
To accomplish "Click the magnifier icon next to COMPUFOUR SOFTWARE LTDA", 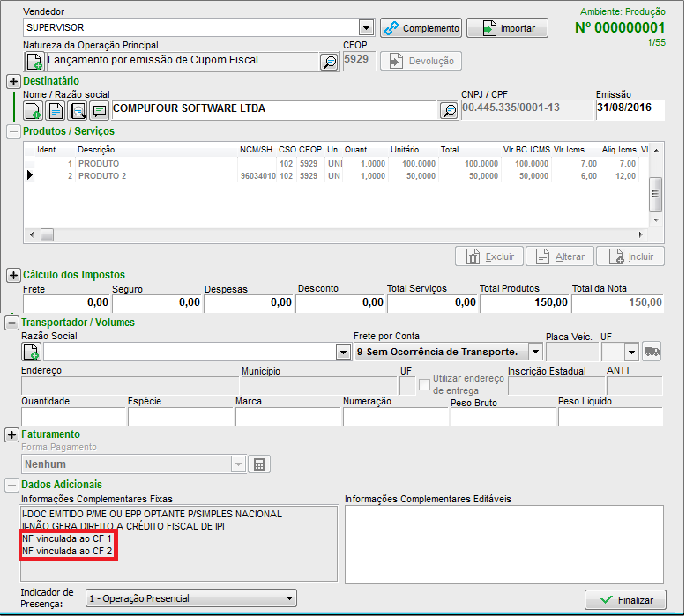I will [x=449, y=110].
